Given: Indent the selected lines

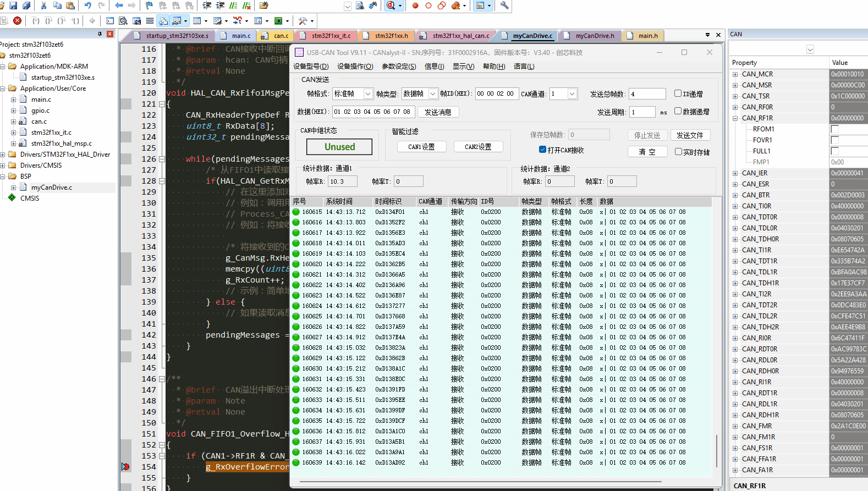Looking at the screenshot, I should (x=207, y=5).
